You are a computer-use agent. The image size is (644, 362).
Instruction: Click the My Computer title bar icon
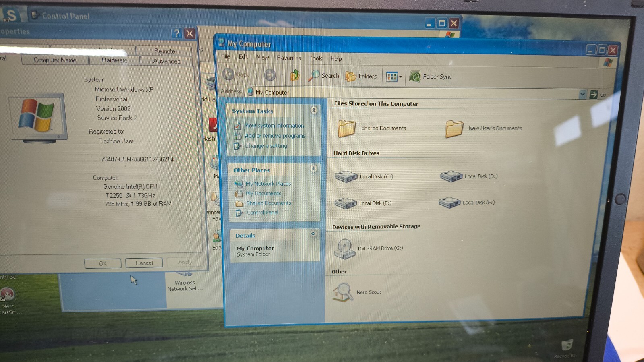[221, 42]
